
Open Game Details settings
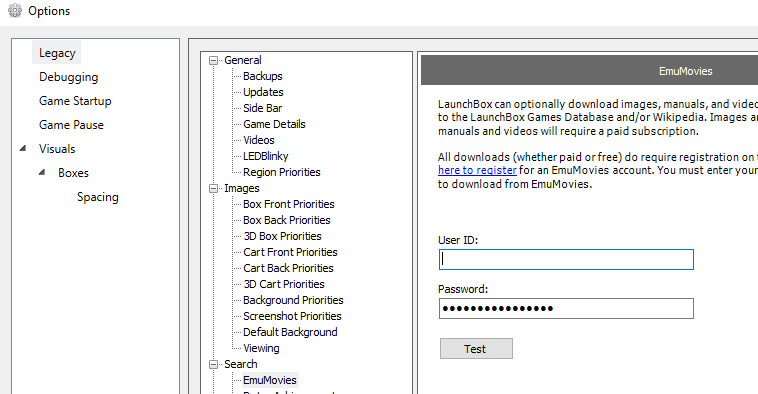(x=274, y=124)
